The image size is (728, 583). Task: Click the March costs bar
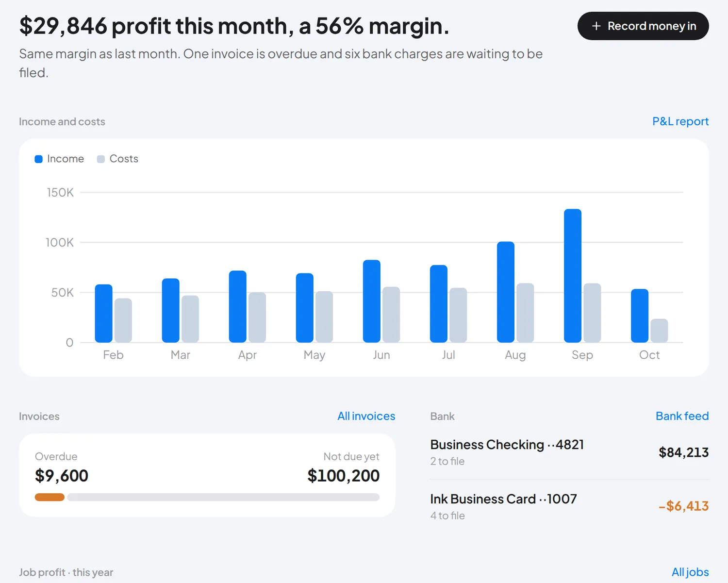click(x=190, y=319)
